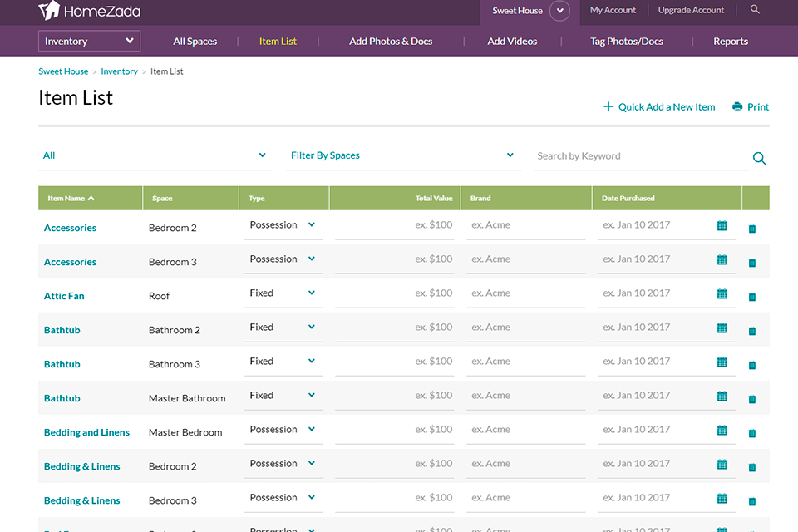The width and height of the screenshot is (798, 532).
Task: Select the Item List tab
Action: point(278,42)
